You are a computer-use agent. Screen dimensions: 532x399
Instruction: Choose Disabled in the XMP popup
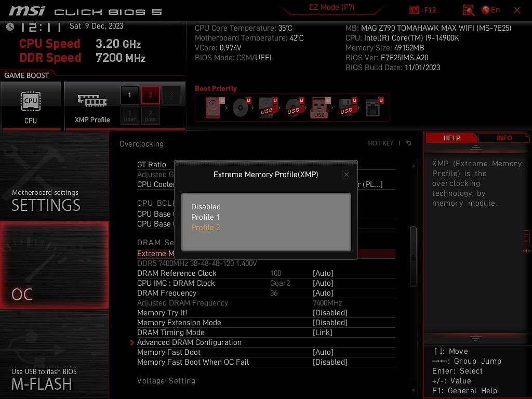pyautogui.click(x=206, y=207)
